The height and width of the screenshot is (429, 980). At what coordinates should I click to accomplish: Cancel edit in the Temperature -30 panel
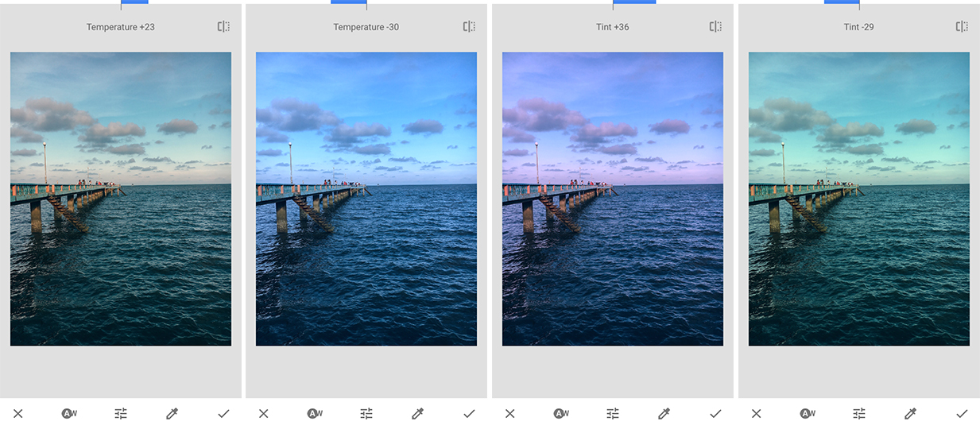(264, 413)
